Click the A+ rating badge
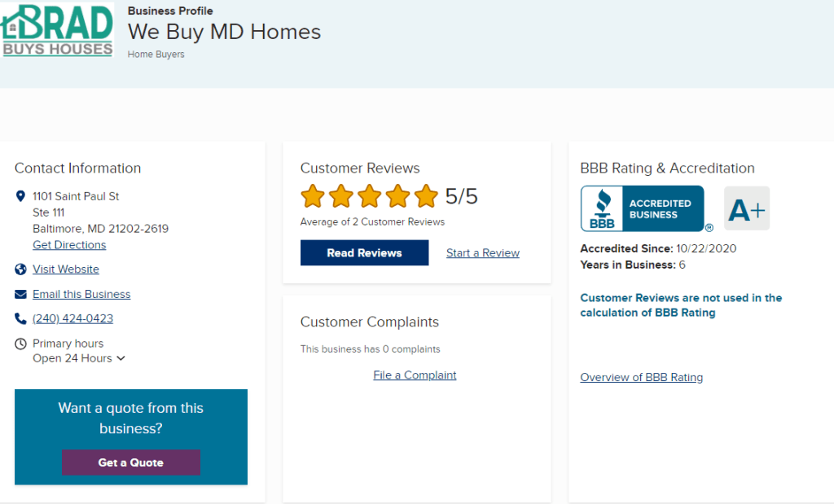This screenshot has height=504, width=834. 746,209
